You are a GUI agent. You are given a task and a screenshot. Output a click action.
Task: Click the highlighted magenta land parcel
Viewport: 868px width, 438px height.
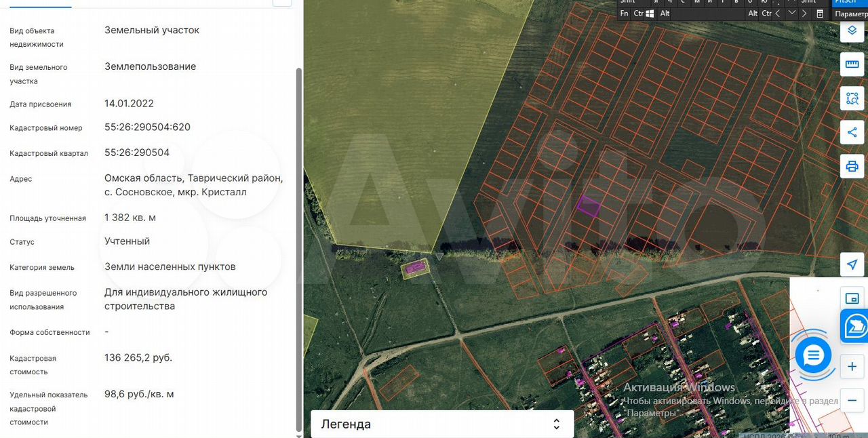[x=588, y=206]
